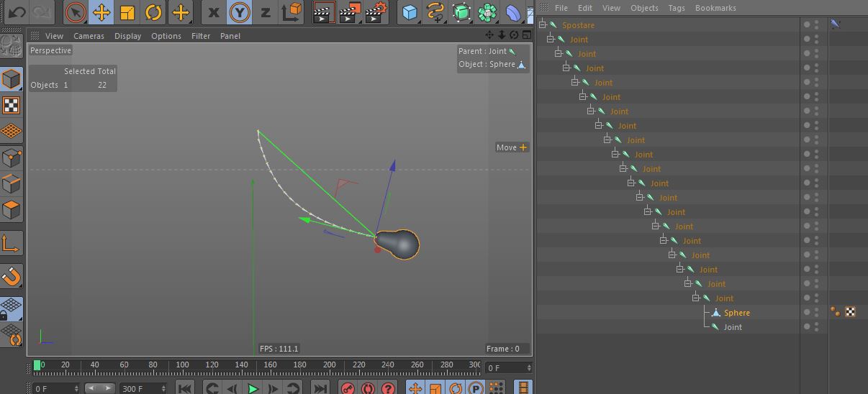This screenshot has height=394, width=868.
Task: Open viewport Cameras menu
Action: tap(89, 36)
